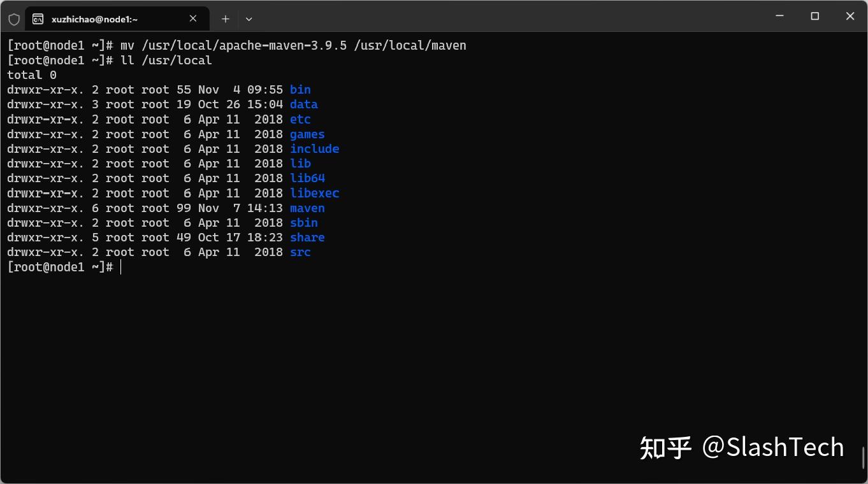
Task: Click the total 0 output line
Action: point(29,75)
